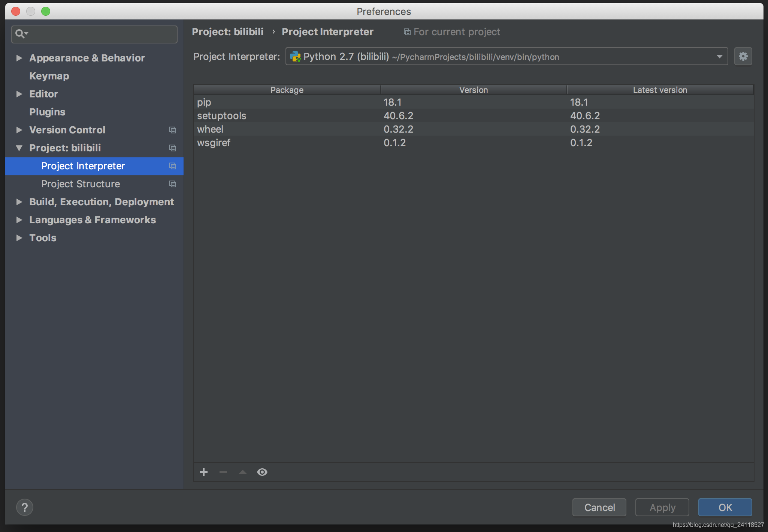Select the wsgiref package row

(x=474, y=143)
